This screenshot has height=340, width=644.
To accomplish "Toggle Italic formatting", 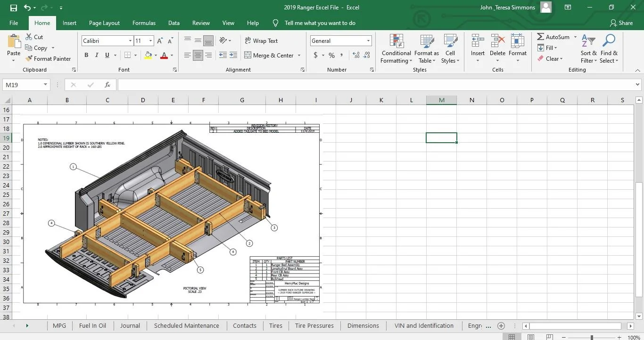I will 97,55.
